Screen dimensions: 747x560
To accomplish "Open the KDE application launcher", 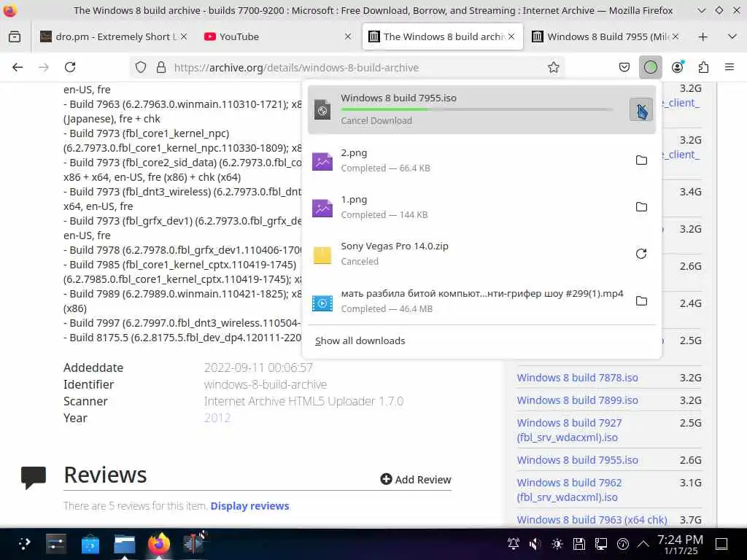I will click(x=24, y=544).
